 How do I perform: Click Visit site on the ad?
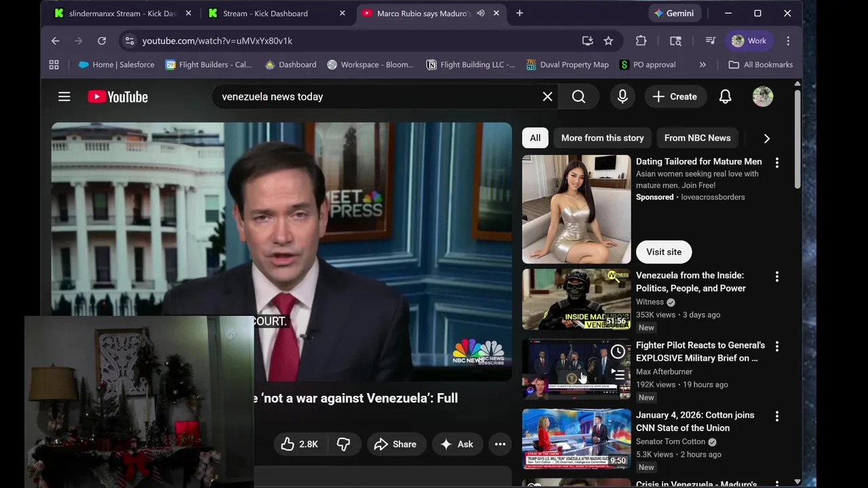coord(664,251)
